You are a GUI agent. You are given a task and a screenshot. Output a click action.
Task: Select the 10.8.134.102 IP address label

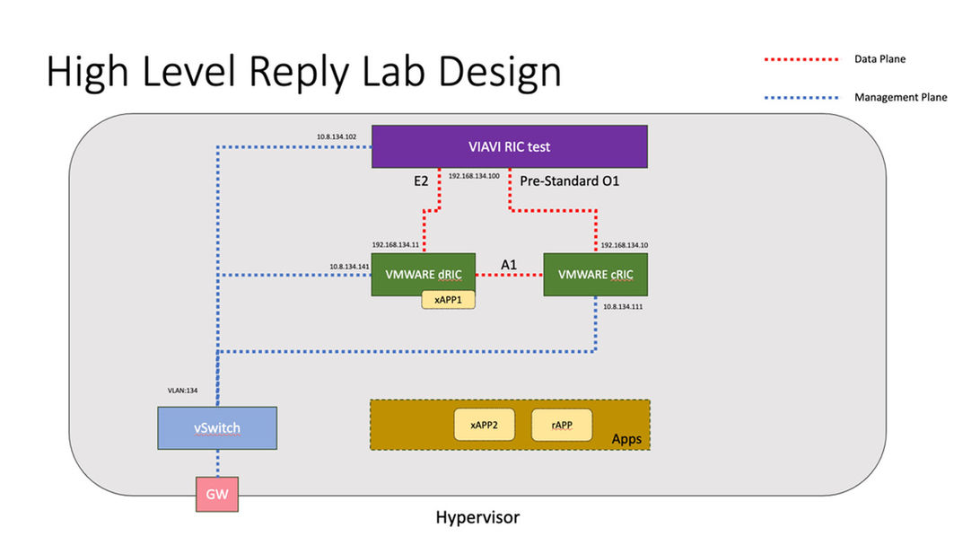336,137
